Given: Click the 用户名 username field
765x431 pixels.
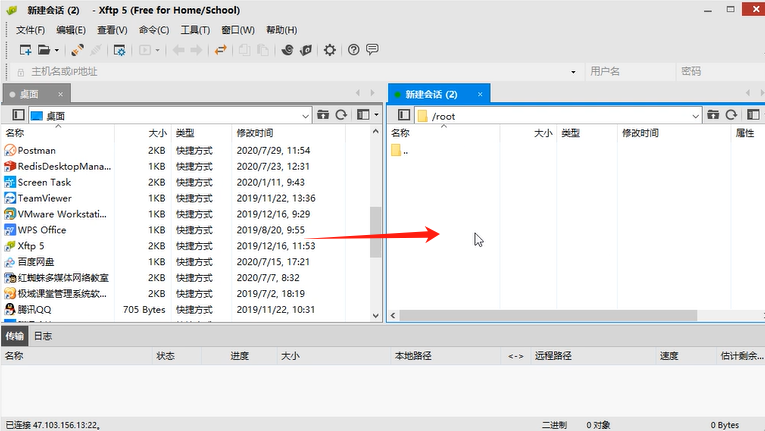Looking at the screenshot, I should coord(630,72).
